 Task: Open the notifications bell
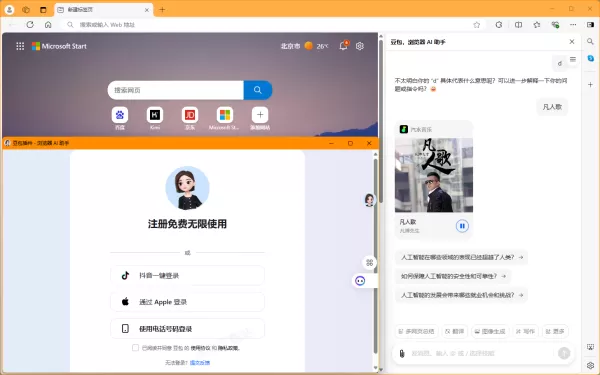[x=343, y=46]
